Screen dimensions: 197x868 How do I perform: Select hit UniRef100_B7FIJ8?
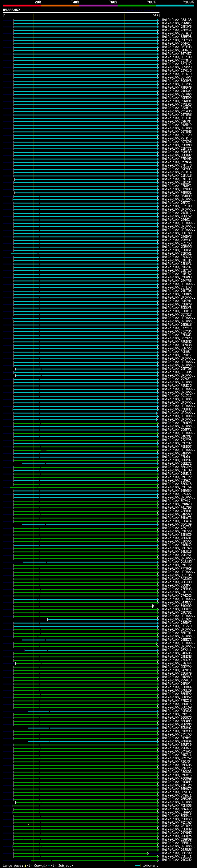[x=176, y=165]
